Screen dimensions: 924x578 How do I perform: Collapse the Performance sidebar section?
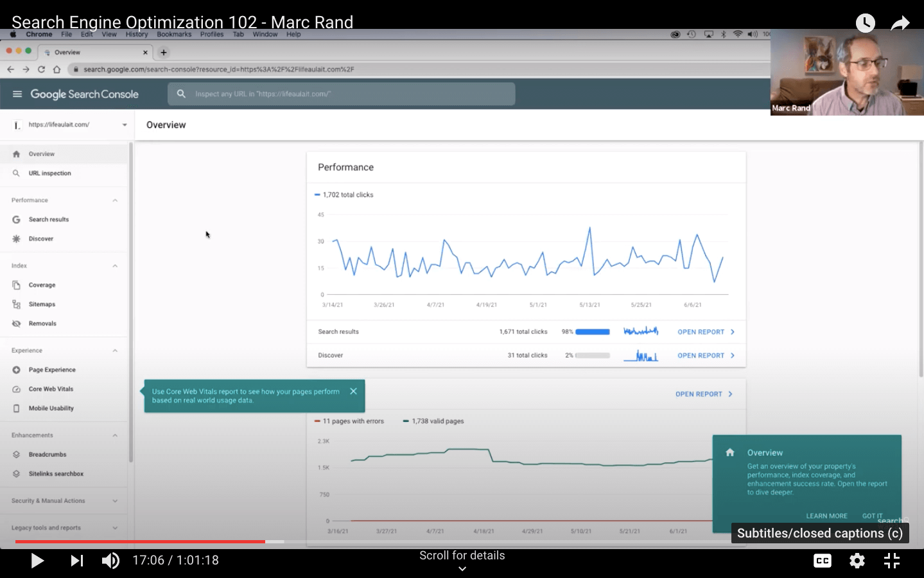(x=115, y=200)
